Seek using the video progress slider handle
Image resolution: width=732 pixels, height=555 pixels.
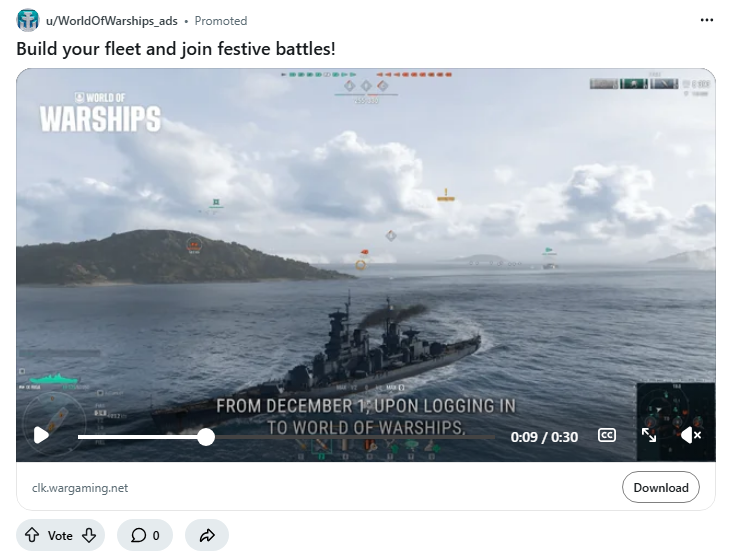coord(206,437)
